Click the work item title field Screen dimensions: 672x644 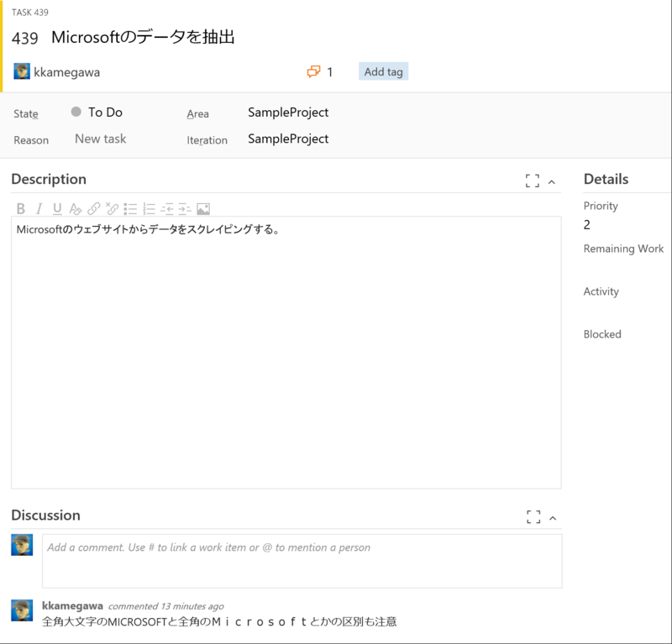pos(143,37)
